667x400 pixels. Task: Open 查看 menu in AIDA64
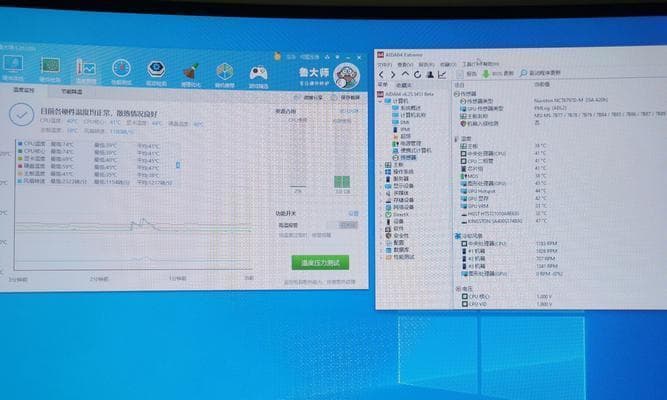coord(405,65)
